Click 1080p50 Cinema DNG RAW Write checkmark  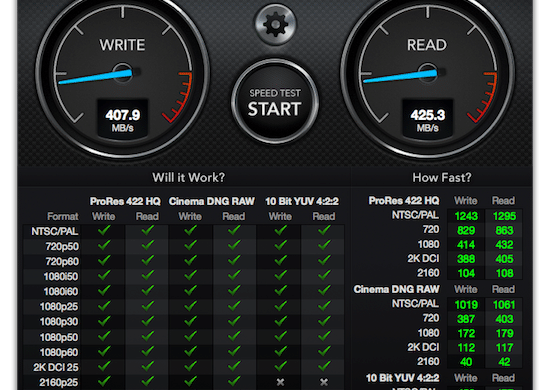tap(190, 337)
